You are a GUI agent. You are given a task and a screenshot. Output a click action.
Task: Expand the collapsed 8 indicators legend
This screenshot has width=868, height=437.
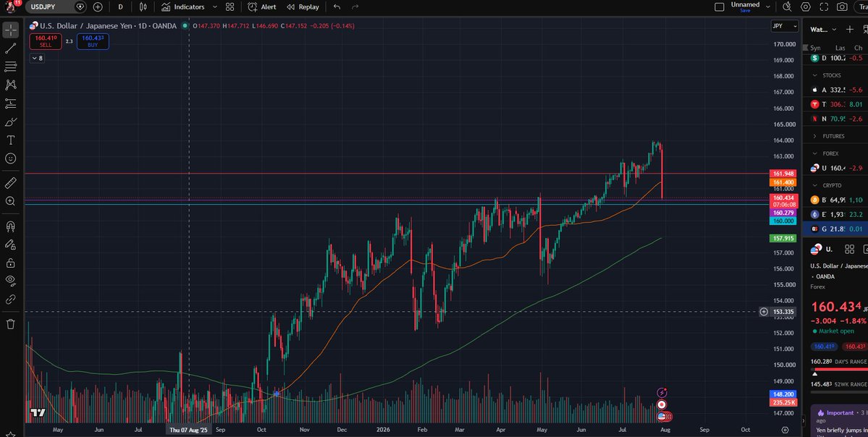(x=37, y=58)
